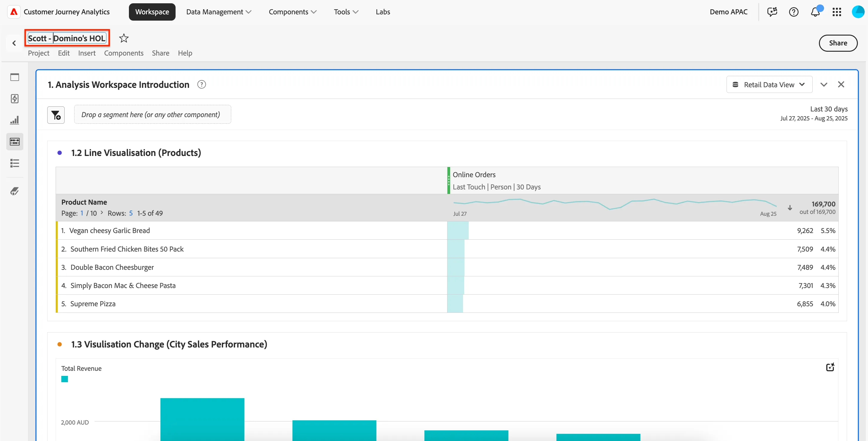Open the notifications bell

[815, 12]
